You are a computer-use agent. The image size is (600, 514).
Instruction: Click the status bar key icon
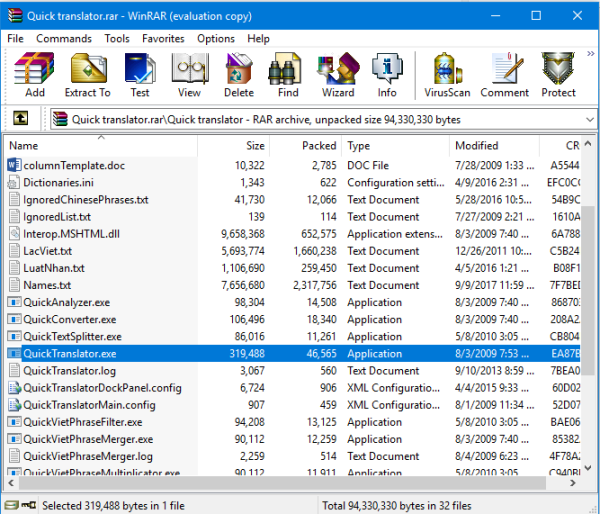pos(28,505)
